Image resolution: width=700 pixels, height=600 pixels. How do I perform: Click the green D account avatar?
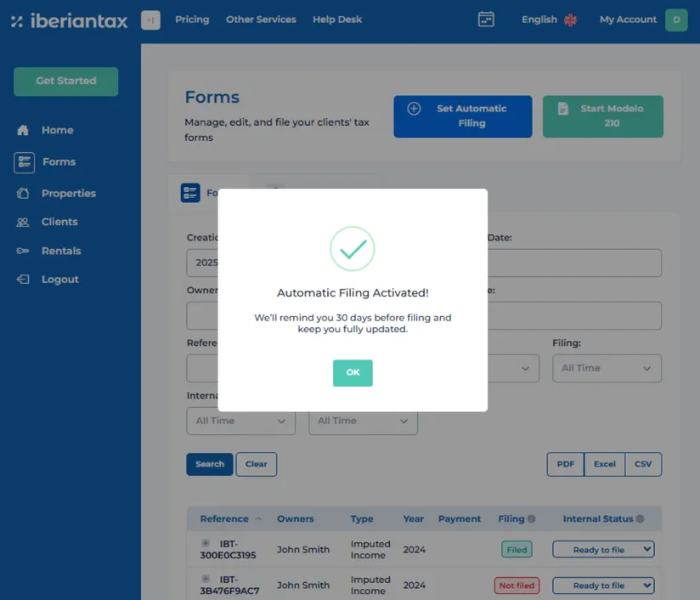(676, 19)
